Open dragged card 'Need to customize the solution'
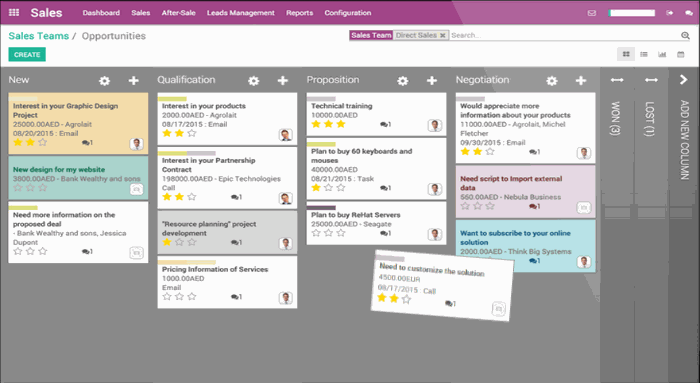The height and width of the screenshot is (383, 700). coord(442,286)
